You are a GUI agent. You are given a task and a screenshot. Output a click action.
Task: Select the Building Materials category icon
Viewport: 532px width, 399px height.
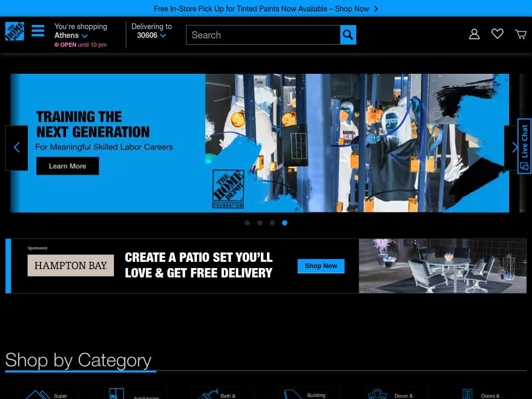pos(294,394)
